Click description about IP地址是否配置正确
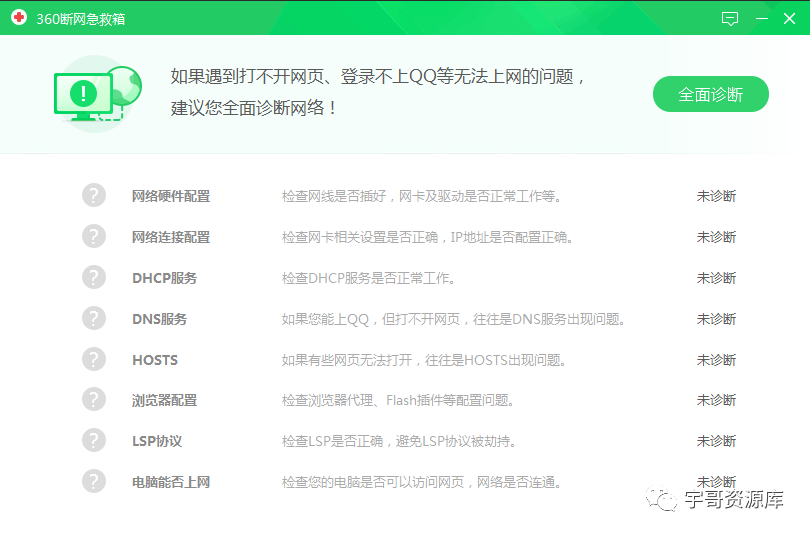Screen dimensions: 810x535 pyautogui.click(x=427, y=237)
